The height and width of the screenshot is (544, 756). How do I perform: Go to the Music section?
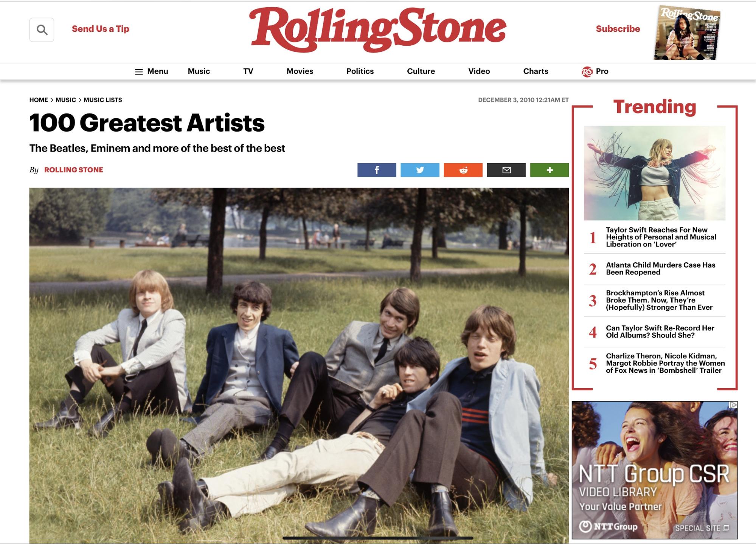199,71
